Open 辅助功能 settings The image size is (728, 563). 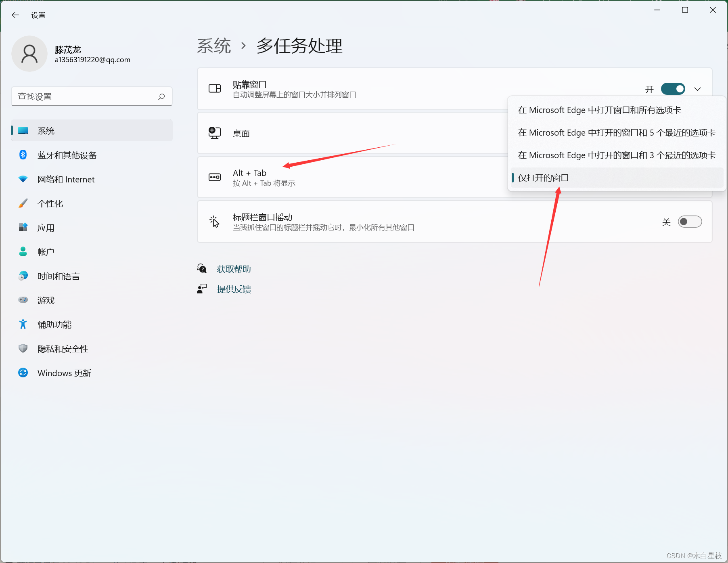point(92,324)
